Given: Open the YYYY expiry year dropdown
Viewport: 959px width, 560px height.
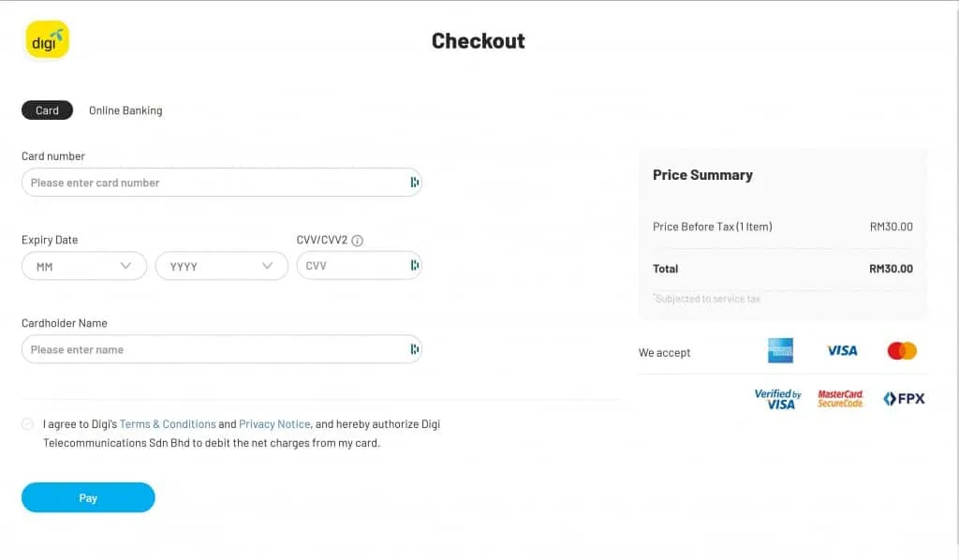Looking at the screenshot, I should [221, 266].
